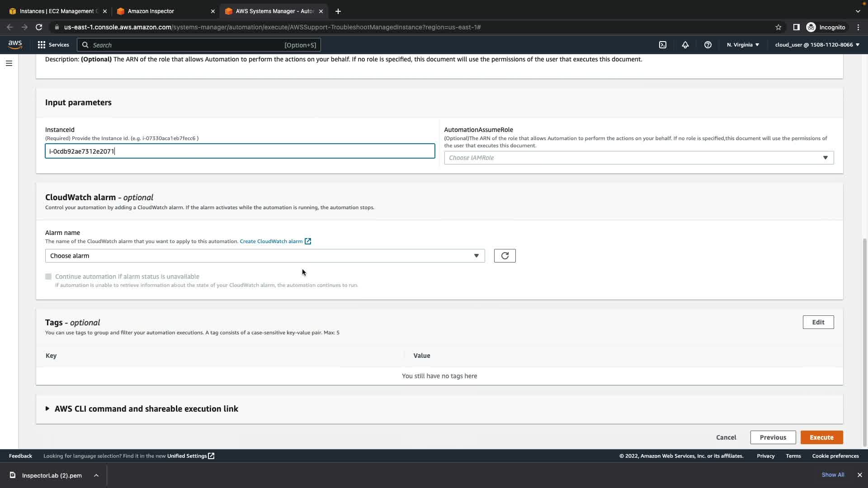Refresh the CloudWatch alarm list
Screen dimensions: 868x488
pyautogui.click(x=505, y=256)
